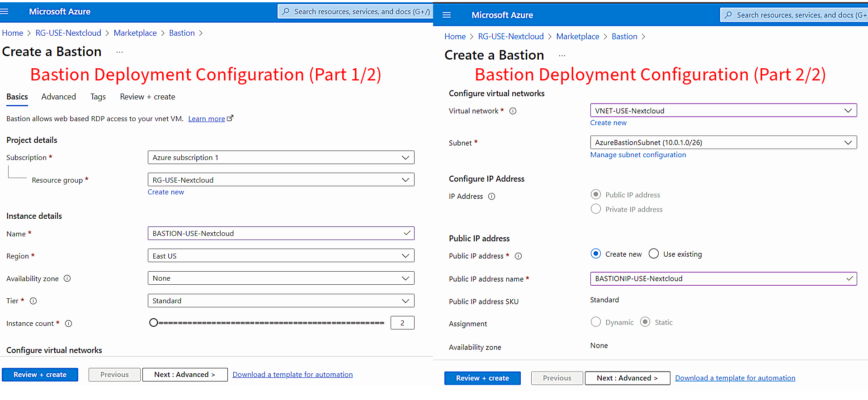The image size is (868, 400).
Task: Open Subnet dropdown AzureBastionSubnet
Action: coord(723,143)
